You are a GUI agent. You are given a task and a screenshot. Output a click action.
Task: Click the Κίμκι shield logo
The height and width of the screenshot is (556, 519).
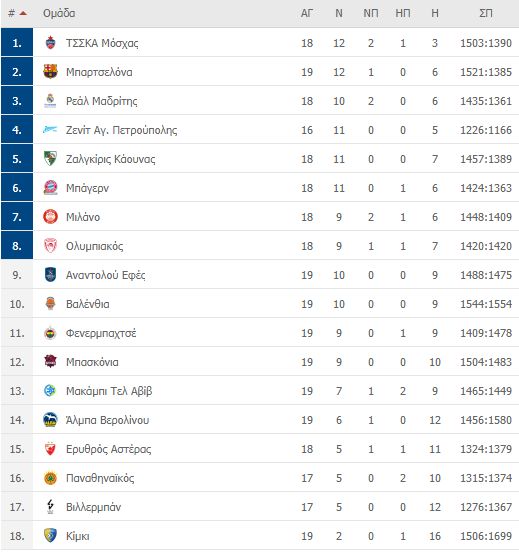(x=50, y=536)
